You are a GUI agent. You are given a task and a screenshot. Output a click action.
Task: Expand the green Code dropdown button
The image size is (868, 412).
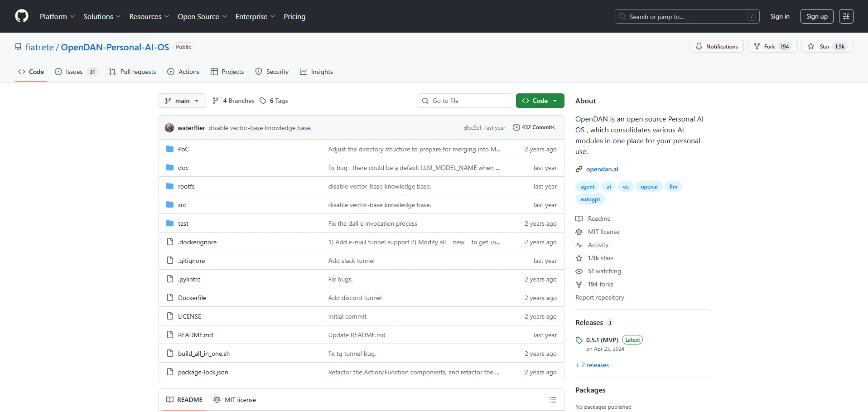pyautogui.click(x=540, y=101)
